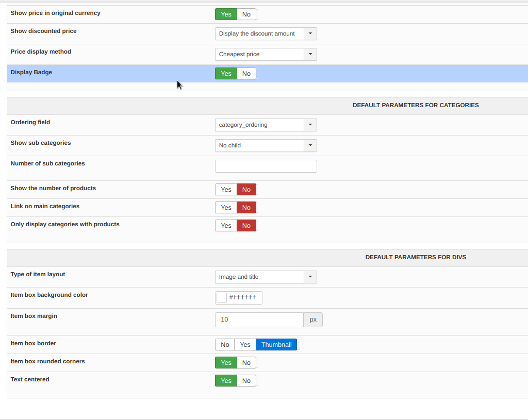Choose No for Link on main categories
Image resolution: width=528 pixels, height=420 pixels.
(x=246, y=207)
